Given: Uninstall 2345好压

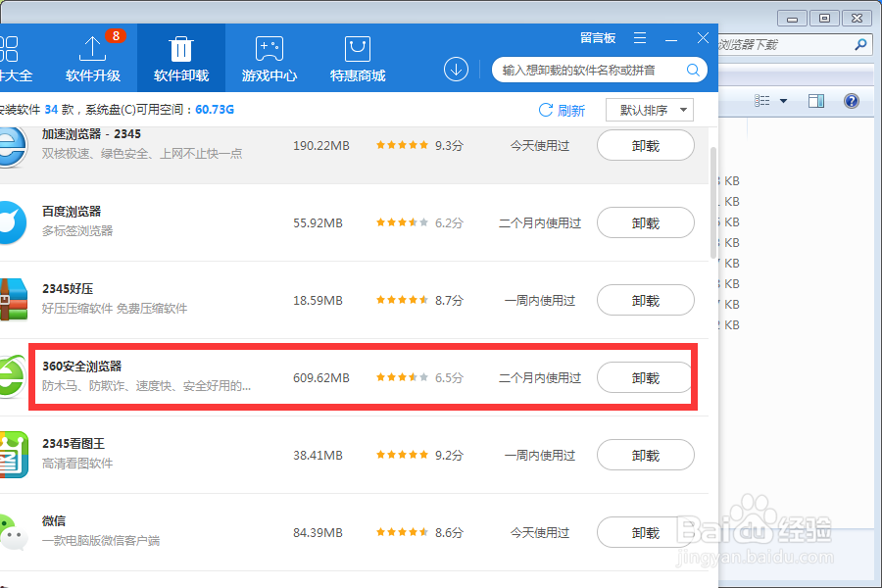Looking at the screenshot, I should click(x=645, y=301).
